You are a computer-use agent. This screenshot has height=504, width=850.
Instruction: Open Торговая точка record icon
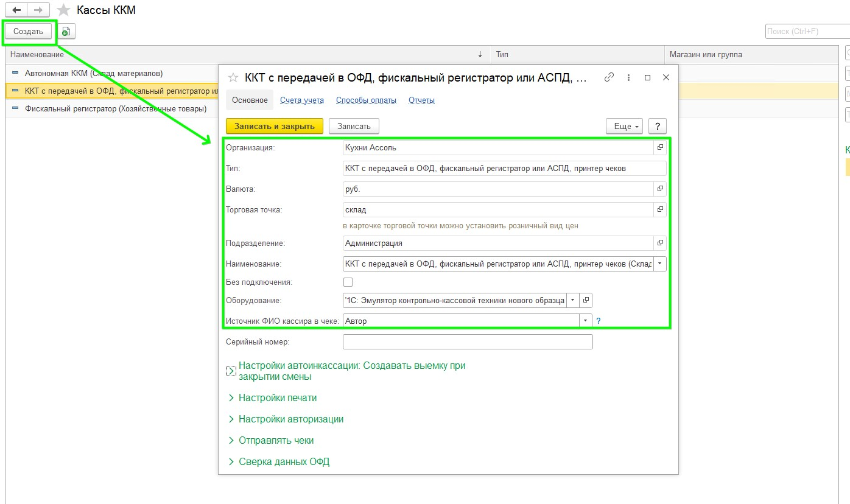(660, 210)
